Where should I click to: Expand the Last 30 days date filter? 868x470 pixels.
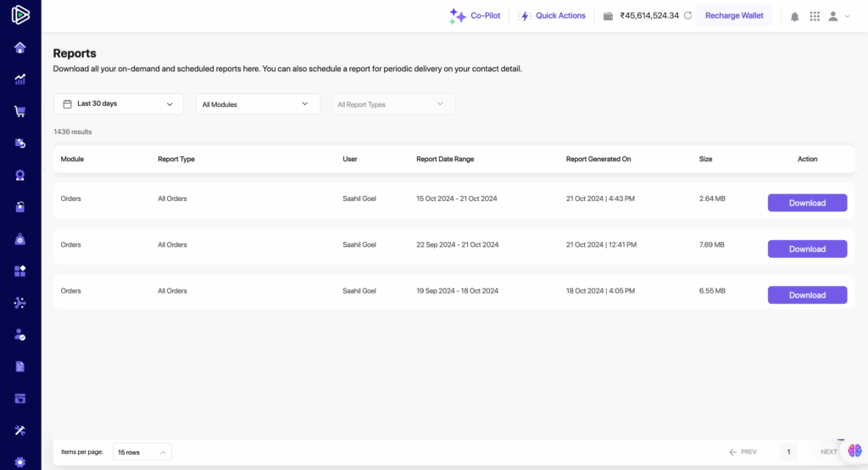pos(118,104)
